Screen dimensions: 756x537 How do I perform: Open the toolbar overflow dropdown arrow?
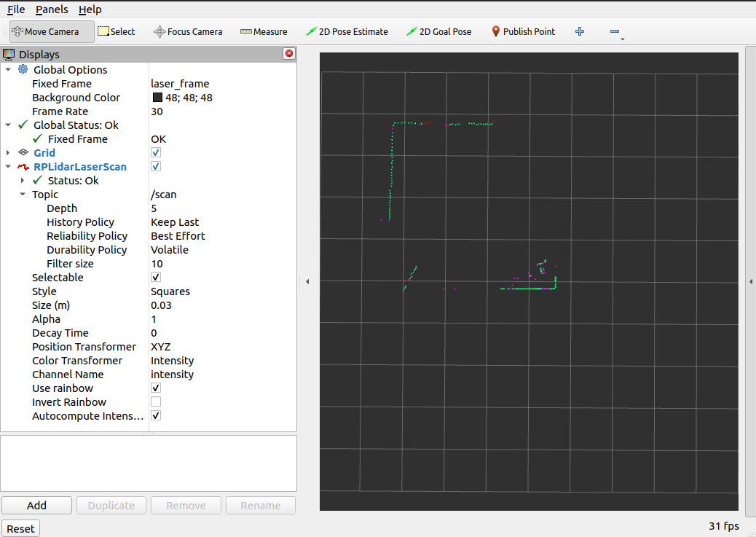623,39
